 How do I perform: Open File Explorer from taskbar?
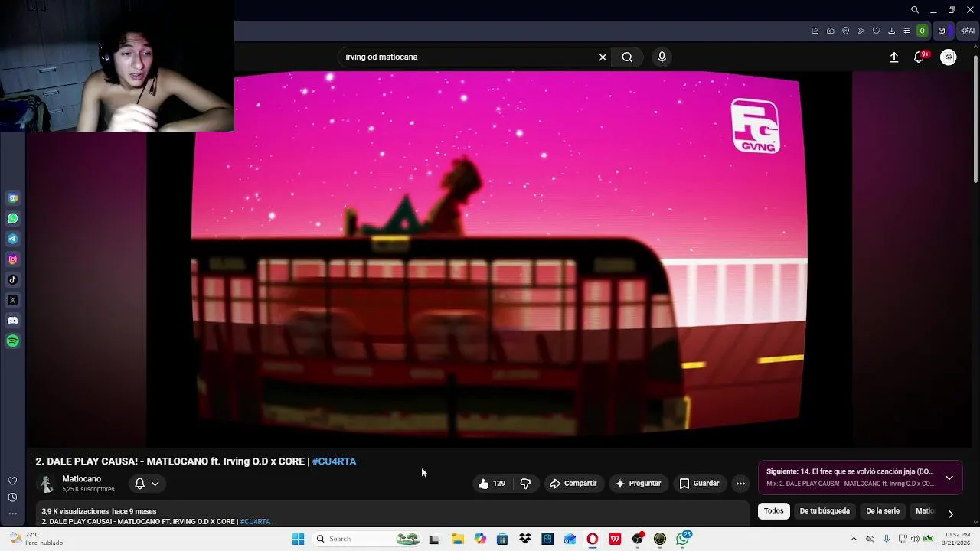click(x=457, y=539)
